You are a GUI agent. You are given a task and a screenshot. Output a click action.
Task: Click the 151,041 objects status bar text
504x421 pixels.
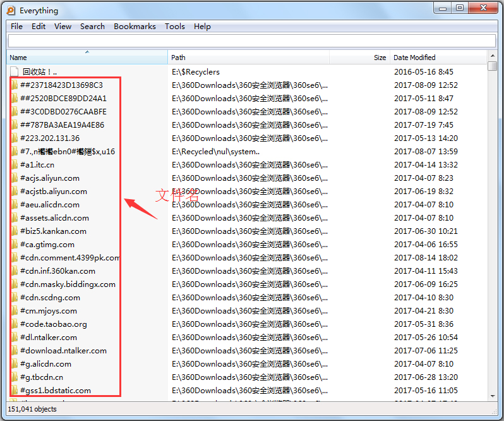[32, 409]
